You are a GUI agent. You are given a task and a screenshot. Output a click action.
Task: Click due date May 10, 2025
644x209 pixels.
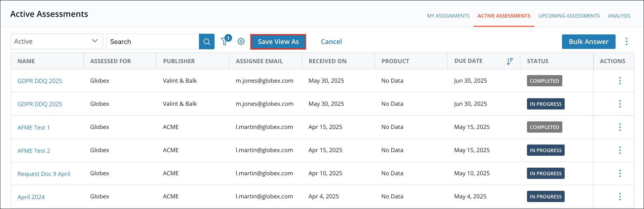click(x=472, y=173)
